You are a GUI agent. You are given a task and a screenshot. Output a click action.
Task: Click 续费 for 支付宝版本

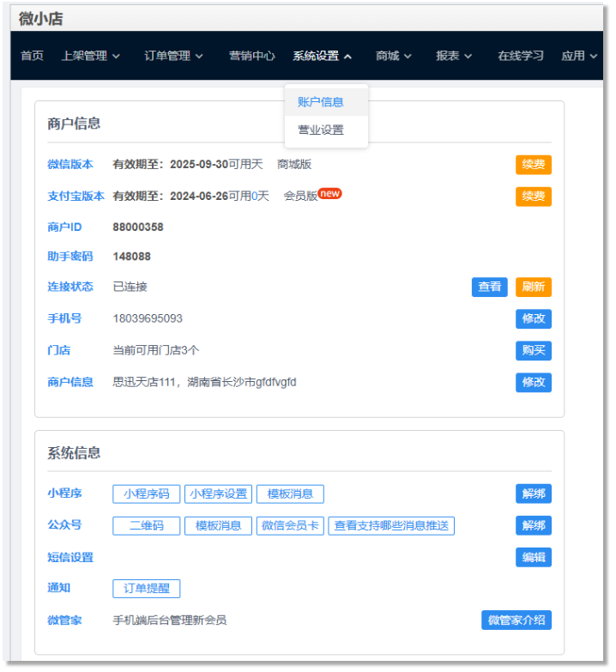[x=534, y=197]
